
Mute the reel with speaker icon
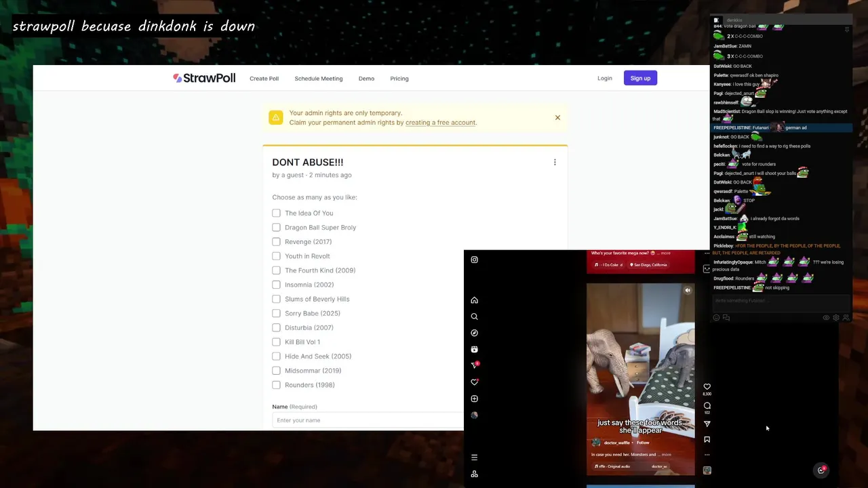[x=688, y=290]
